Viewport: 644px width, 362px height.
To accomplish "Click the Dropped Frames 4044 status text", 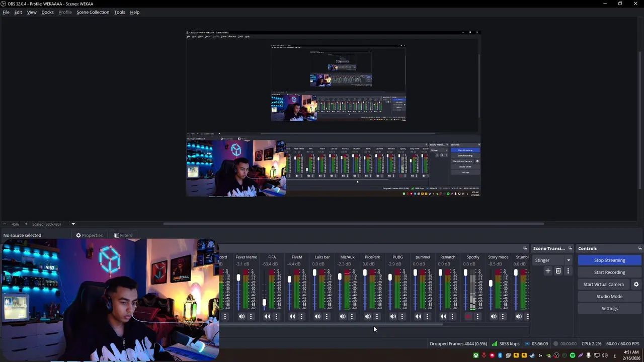I will click(458, 344).
